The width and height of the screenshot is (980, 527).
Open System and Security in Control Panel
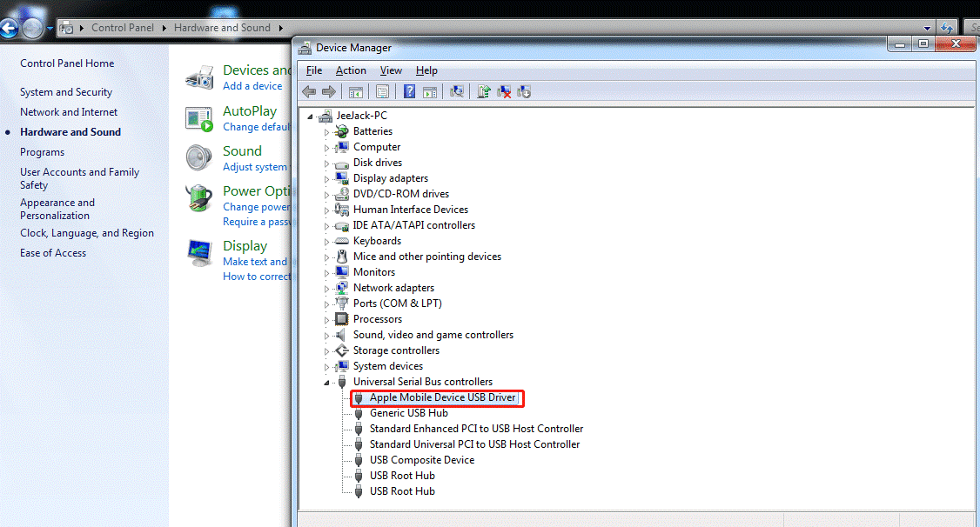(66, 92)
